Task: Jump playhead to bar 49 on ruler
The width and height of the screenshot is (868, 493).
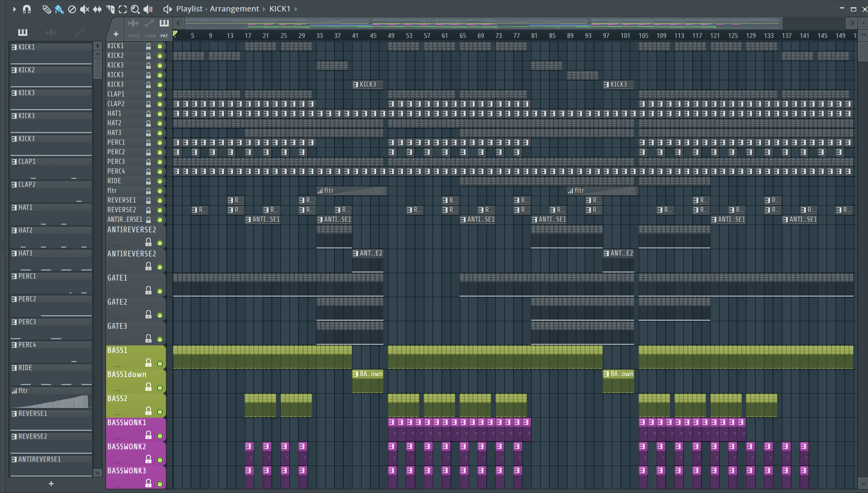Action: tap(391, 36)
